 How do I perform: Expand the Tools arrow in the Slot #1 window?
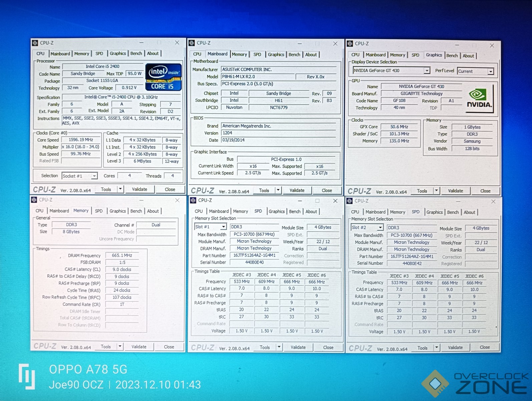click(x=279, y=347)
